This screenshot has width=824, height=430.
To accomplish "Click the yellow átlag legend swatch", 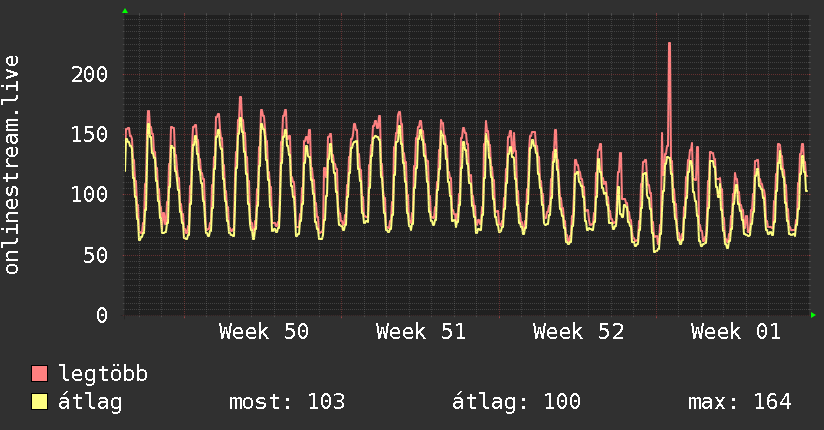I will (39, 401).
